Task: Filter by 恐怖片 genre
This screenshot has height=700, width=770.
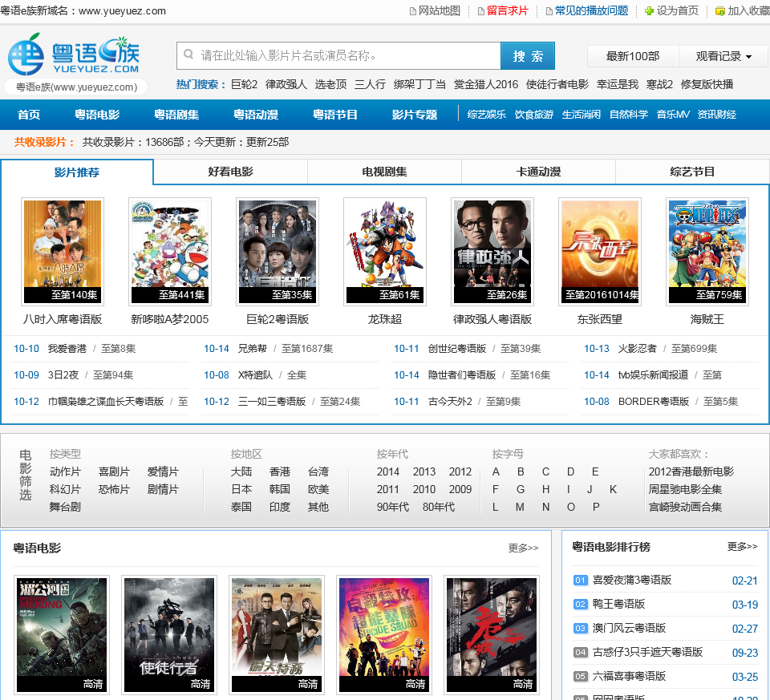Action: pyautogui.click(x=114, y=490)
